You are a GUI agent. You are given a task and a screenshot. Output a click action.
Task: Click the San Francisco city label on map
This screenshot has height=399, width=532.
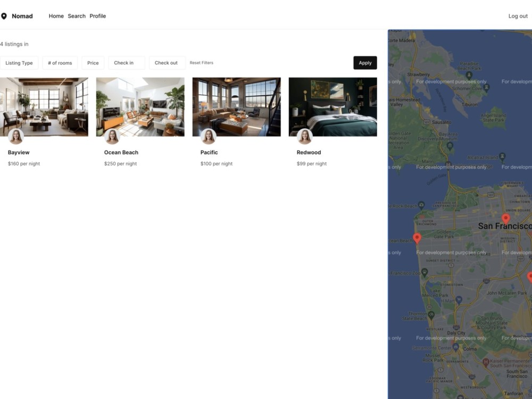505,226
